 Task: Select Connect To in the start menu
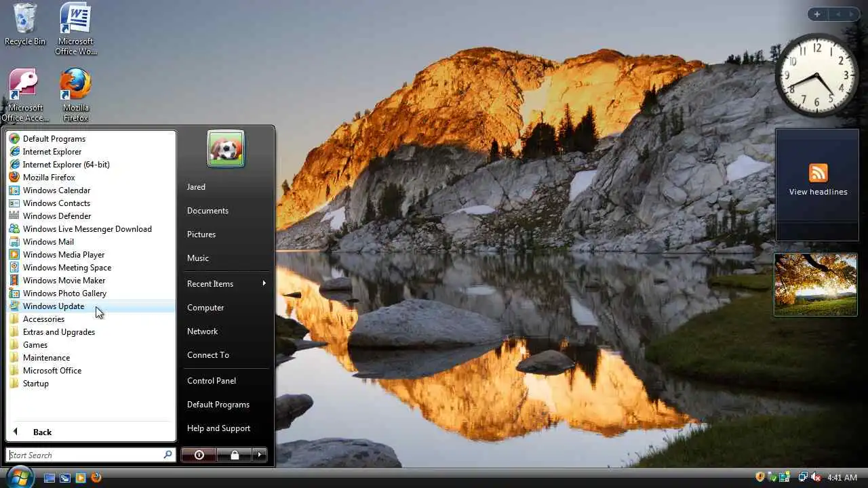click(226, 355)
